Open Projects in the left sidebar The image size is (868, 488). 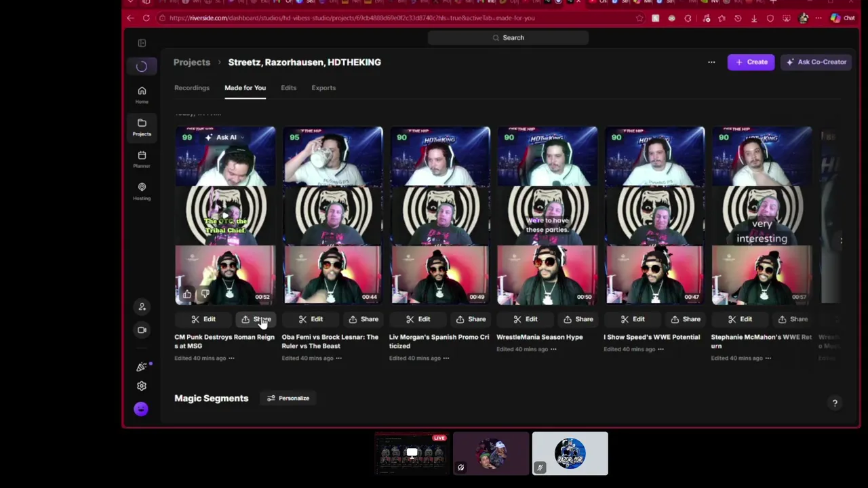click(x=142, y=127)
